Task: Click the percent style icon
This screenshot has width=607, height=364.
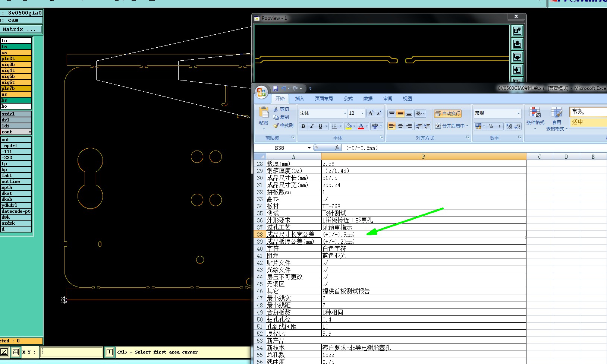Action: (491, 126)
